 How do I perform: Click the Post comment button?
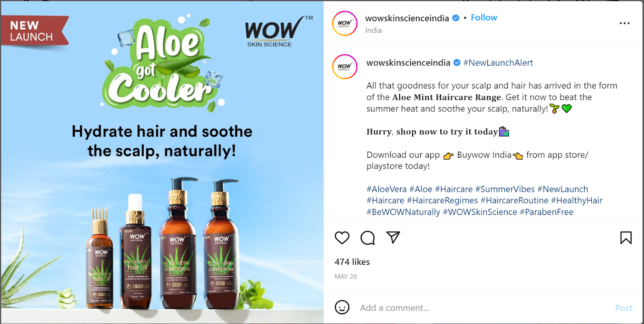(623, 308)
